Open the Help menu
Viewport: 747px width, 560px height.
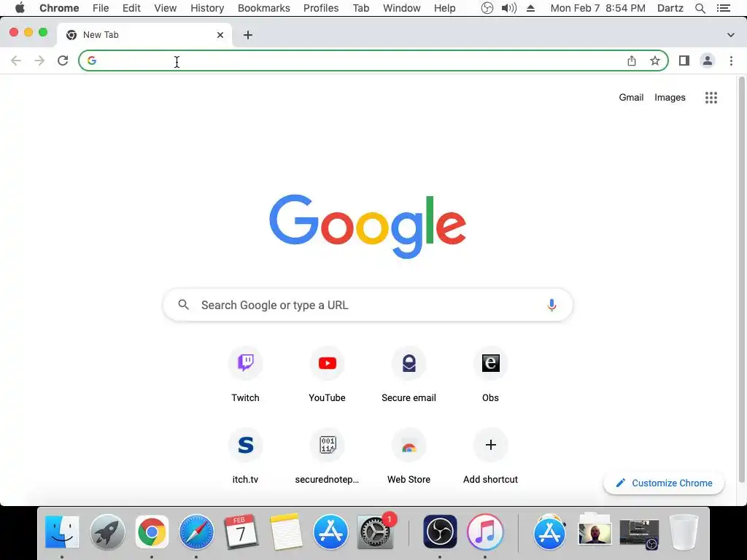pyautogui.click(x=444, y=8)
